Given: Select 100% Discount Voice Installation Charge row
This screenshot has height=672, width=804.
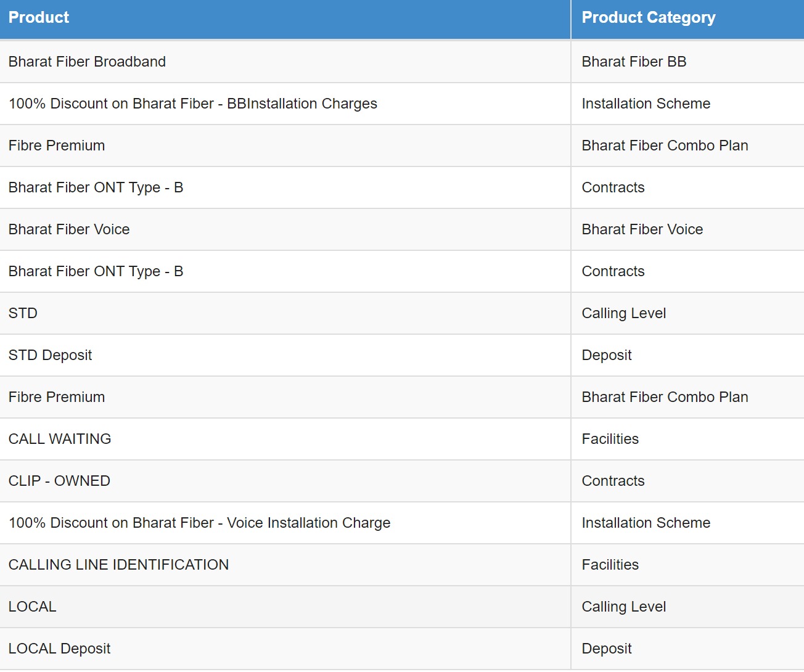Looking at the screenshot, I should [402, 523].
